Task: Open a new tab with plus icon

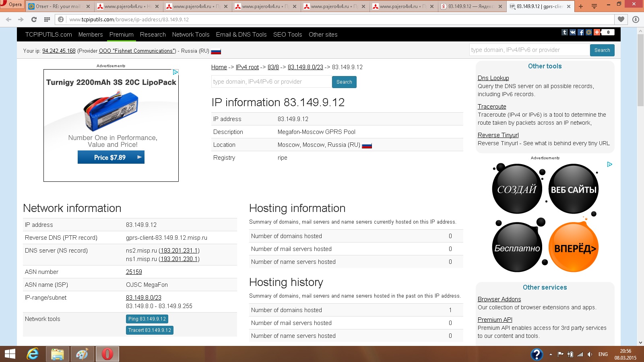Action: [580, 6]
